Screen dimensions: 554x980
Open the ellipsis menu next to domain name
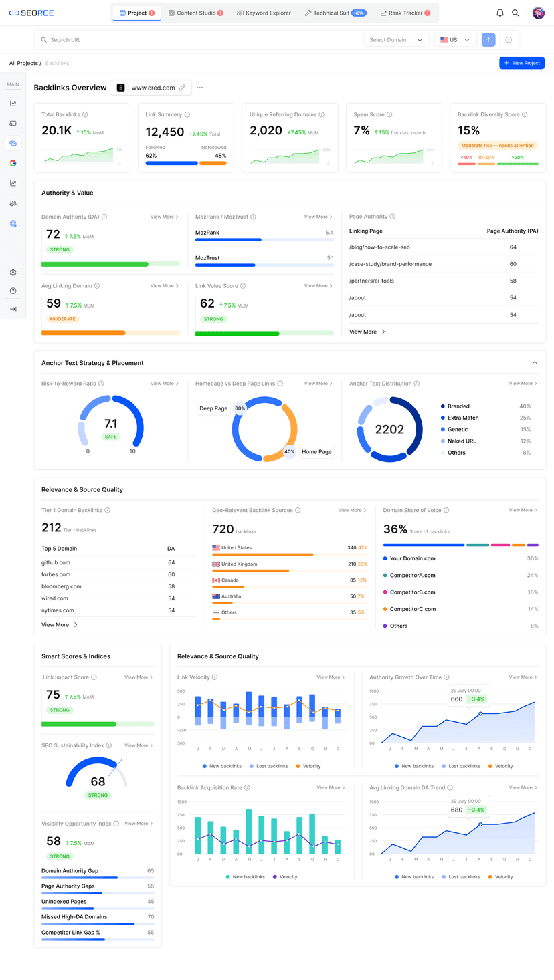coord(199,88)
